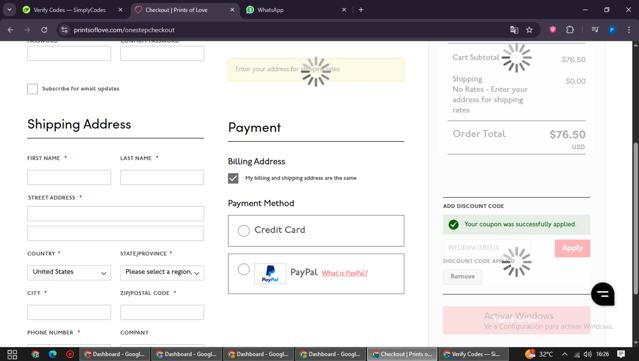Click the City field
The image size is (639, 361).
tap(69, 312)
